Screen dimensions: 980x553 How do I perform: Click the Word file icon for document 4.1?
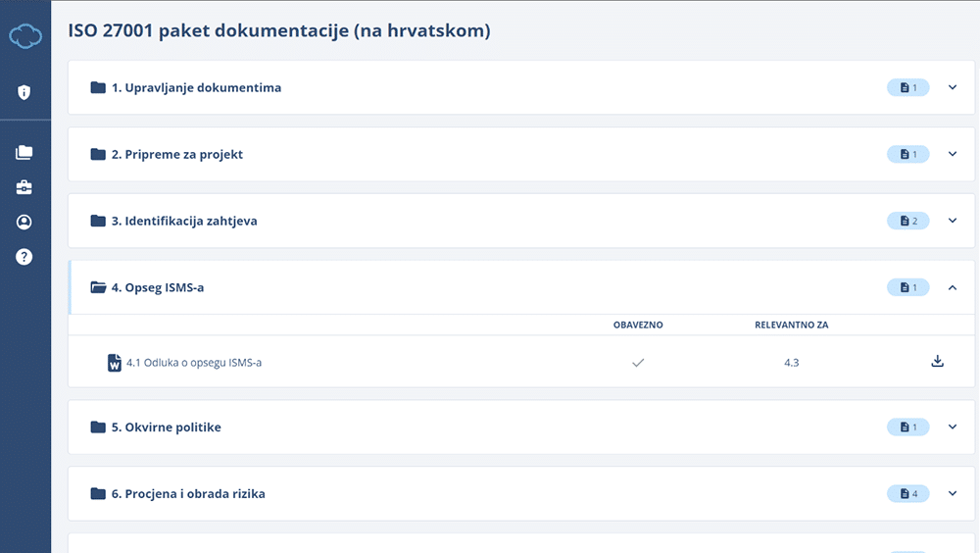tap(114, 363)
